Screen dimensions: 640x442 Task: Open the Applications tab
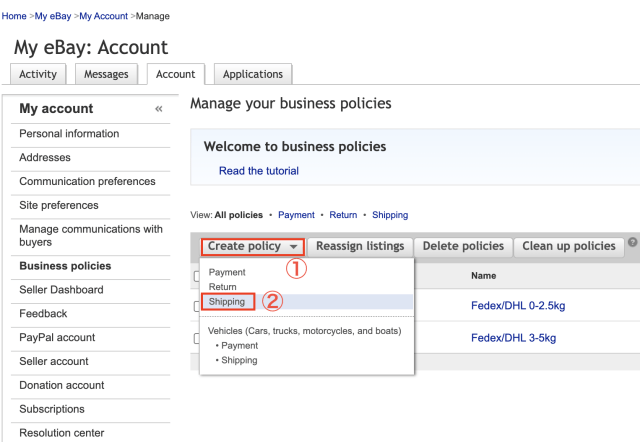(253, 74)
